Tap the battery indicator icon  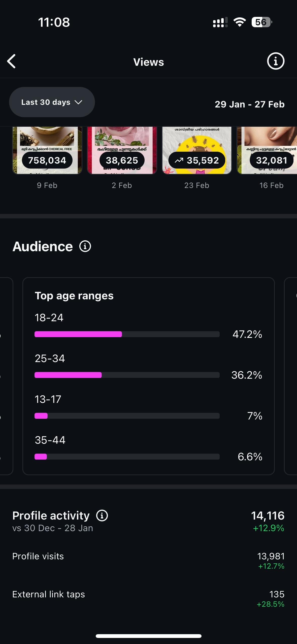point(261,22)
